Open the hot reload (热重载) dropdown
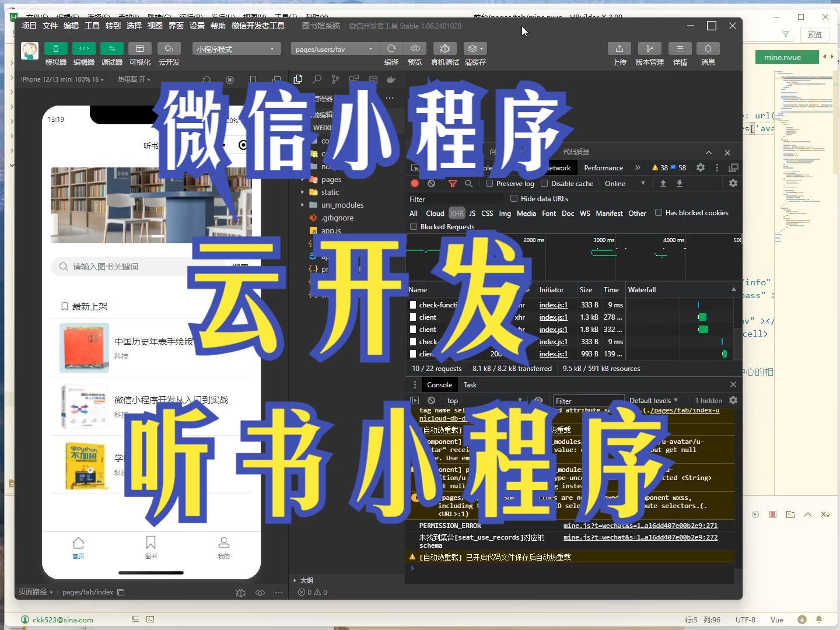This screenshot has width=840, height=630. coord(134,79)
